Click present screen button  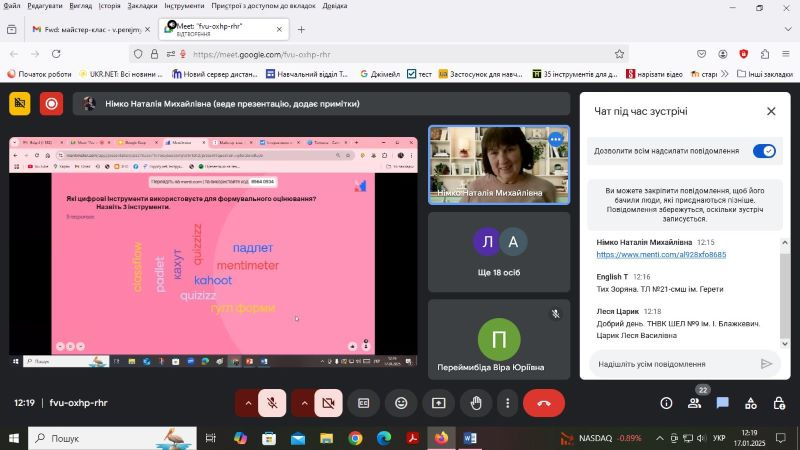(439, 403)
